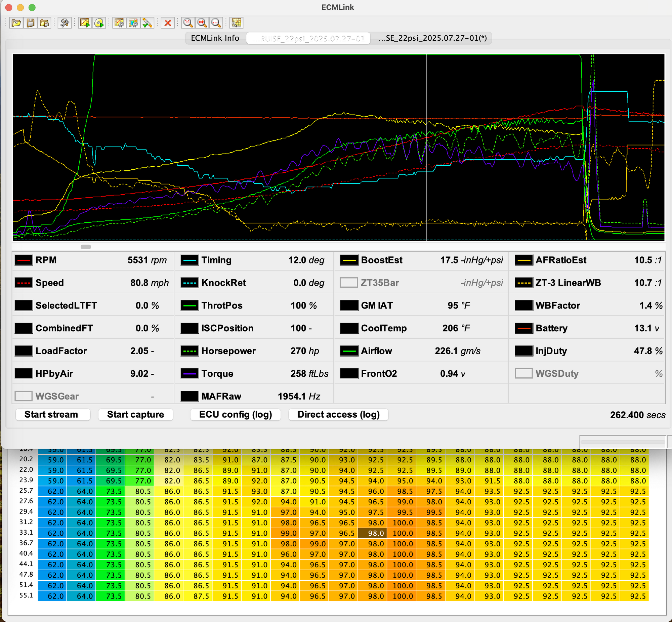Viewport: 672px width, 622px height.
Task: Enable the empty WGSGear swatch
Action: tap(24, 396)
